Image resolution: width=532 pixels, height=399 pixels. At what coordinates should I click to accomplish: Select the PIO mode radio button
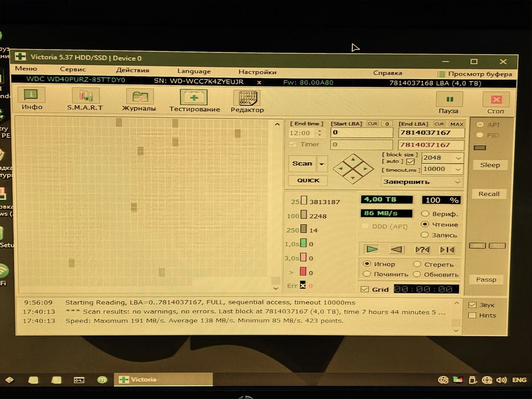pos(480,135)
